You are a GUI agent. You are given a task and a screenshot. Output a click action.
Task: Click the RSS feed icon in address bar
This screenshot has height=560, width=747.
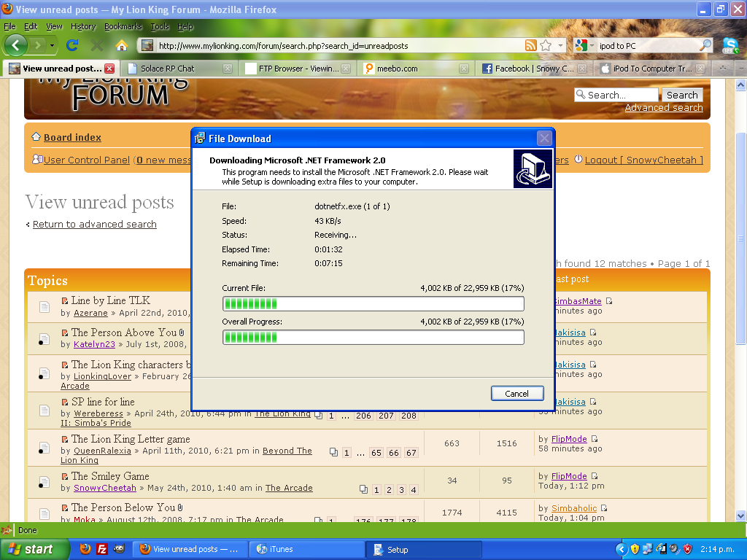pyautogui.click(x=531, y=46)
